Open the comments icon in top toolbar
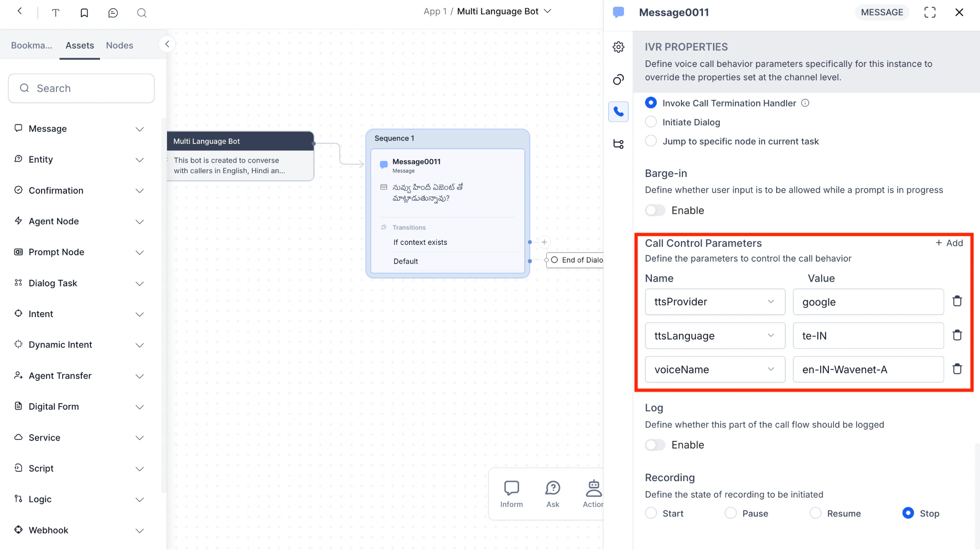Image resolution: width=980 pixels, height=550 pixels. tap(113, 13)
